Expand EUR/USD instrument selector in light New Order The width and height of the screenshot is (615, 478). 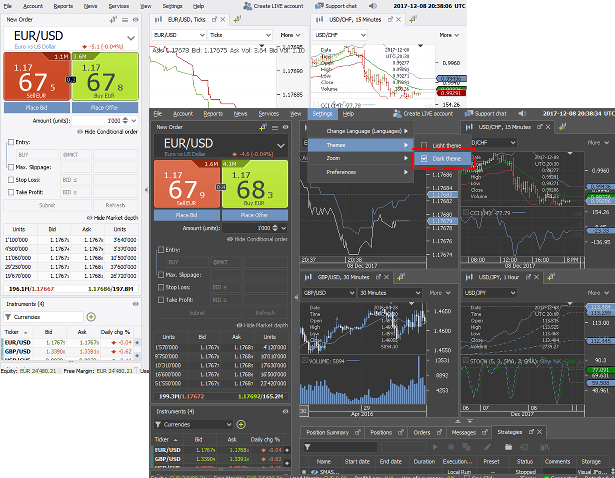pyautogui.click(x=129, y=38)
